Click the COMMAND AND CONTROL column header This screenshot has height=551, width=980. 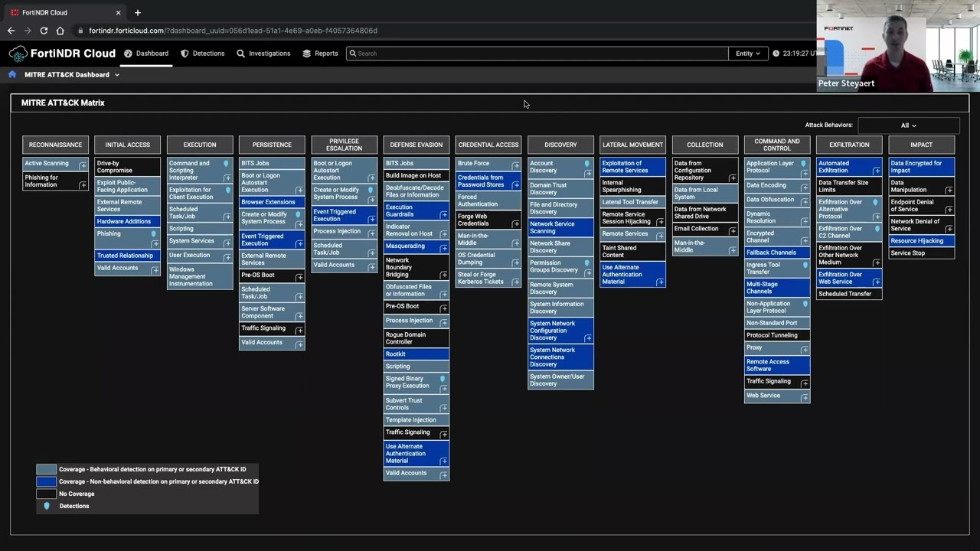777,145
